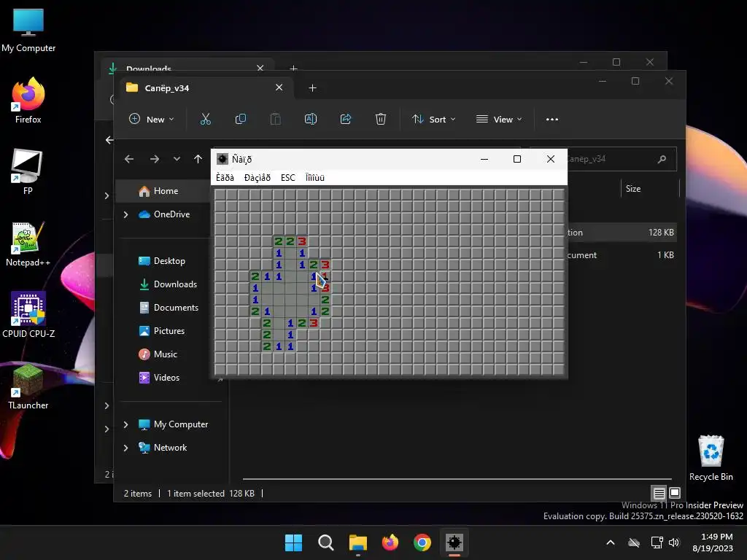Select the TLauncher desktop shortcut
Image resolution: width=747 pixels, height=560 pixels.
click(x=28, y=386)
